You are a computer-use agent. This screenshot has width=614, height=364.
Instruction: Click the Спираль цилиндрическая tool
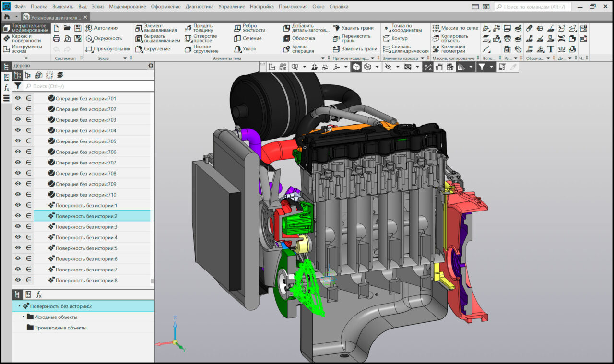coord(405,49)
